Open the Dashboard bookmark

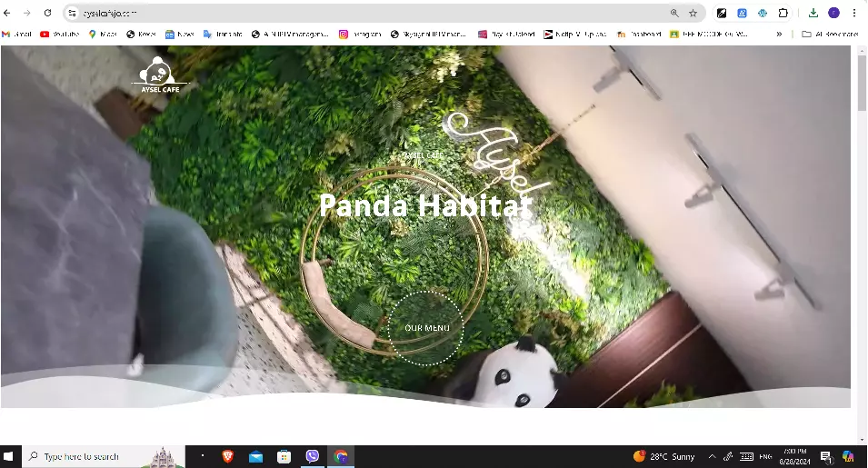point(639,35)
